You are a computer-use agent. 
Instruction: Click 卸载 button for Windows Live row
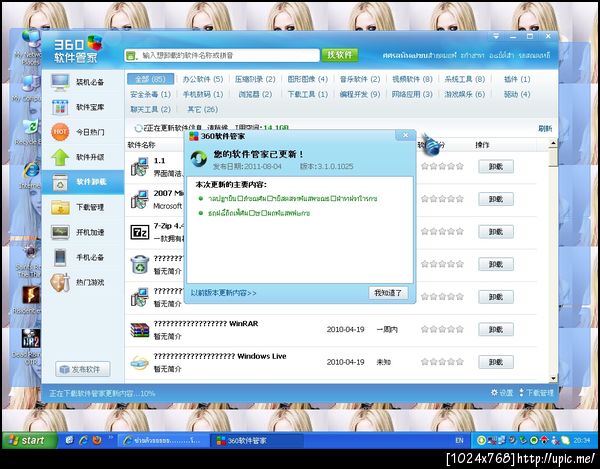coord(496,362)
